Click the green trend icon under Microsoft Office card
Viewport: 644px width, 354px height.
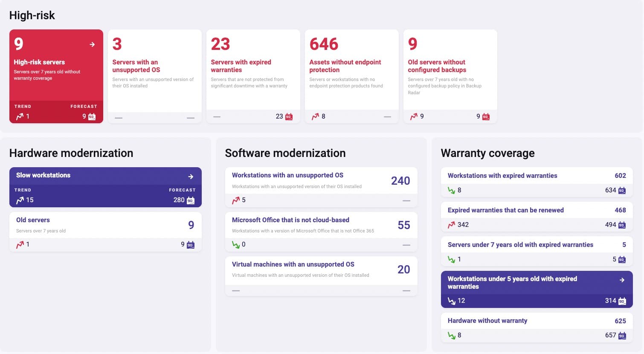(235, 244)
